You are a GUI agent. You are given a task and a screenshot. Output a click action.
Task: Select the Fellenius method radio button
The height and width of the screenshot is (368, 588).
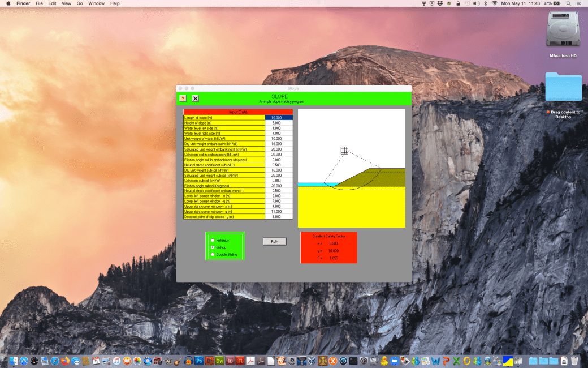coord(213,241)
